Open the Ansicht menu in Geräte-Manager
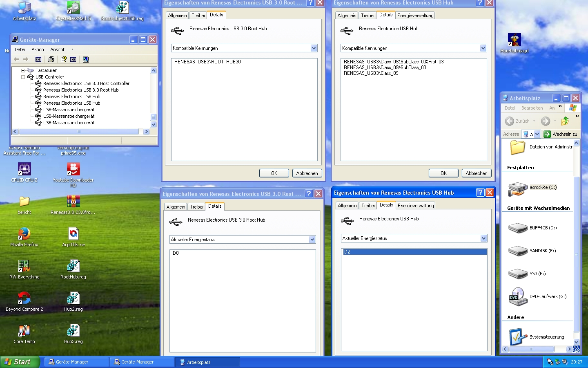The width and height of the screenshot is (588, 368). [x=57, y=49]
